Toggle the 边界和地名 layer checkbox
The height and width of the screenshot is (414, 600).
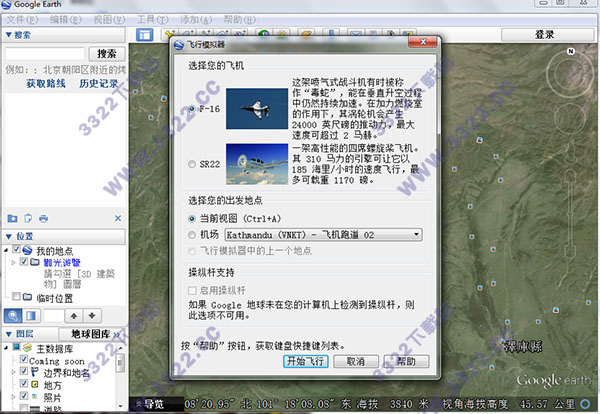pos(24,371)
